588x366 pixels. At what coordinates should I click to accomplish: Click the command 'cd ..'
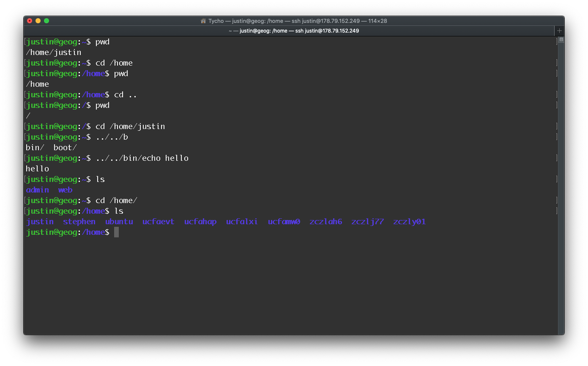[126, 95]
